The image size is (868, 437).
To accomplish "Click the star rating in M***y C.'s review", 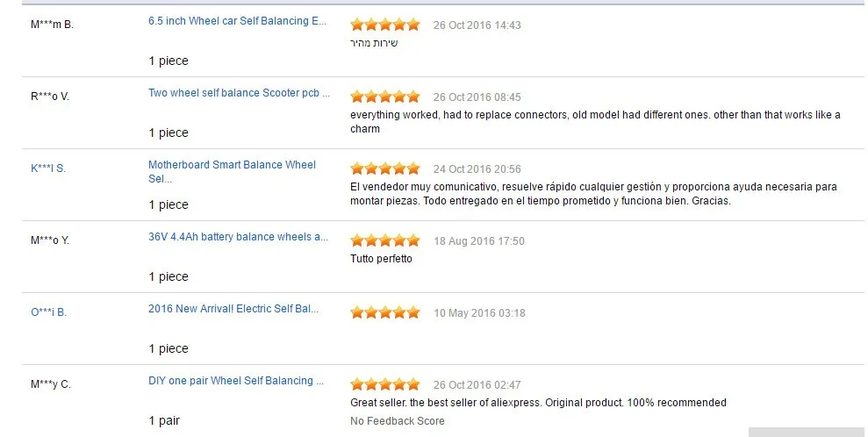I will tap(385, 383).
